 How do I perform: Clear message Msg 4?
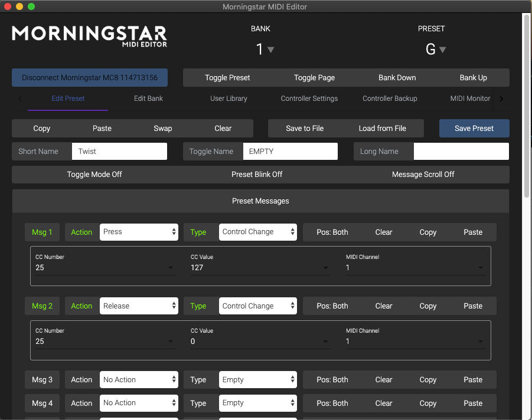pyautogui.click(x=384, y=403)
